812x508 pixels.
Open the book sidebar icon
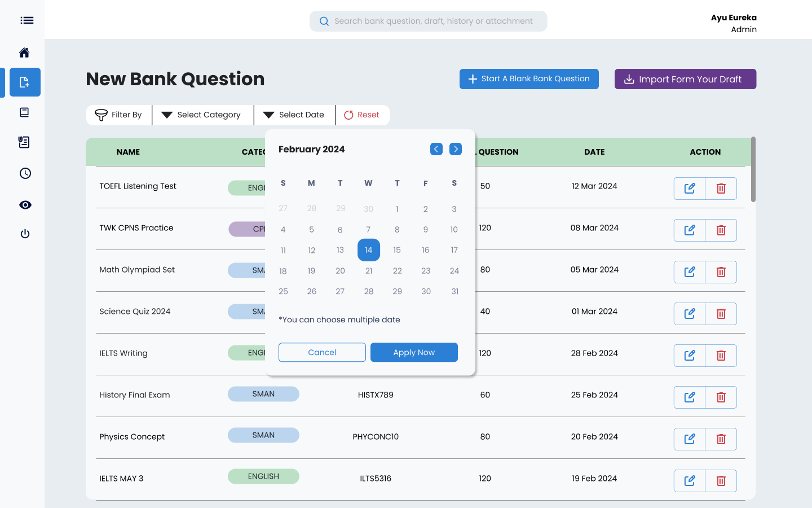pyautogui.click(x=24, y=112)
